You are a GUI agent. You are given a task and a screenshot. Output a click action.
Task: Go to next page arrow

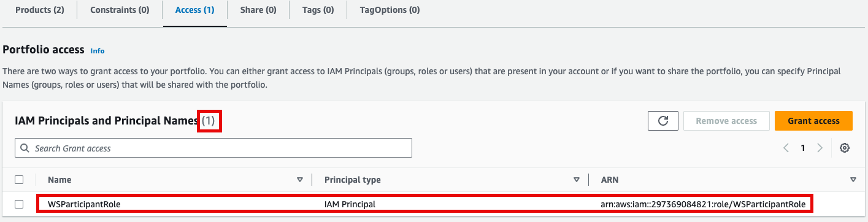[820, 148]
